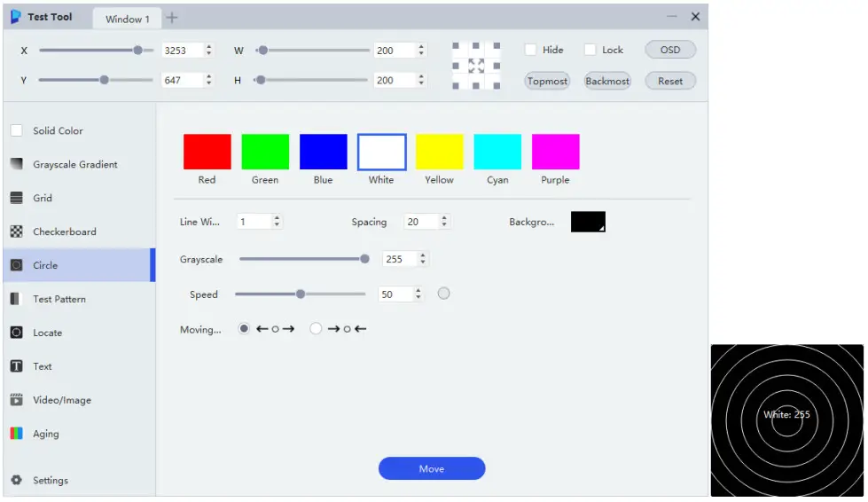
Task: Open the Test Pattern mode
Action: click(x=79, y=299)
